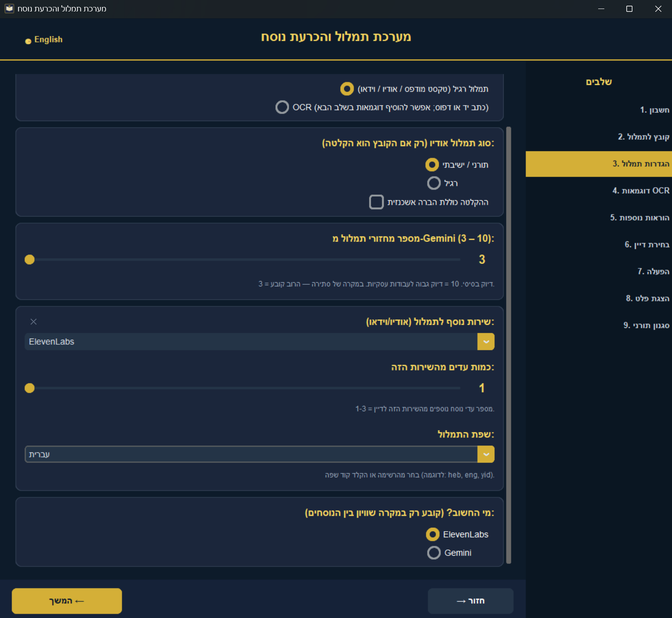Click the 'עברית' language input field
The height and width of the screenshot is (618, 672).
[251, 454]
